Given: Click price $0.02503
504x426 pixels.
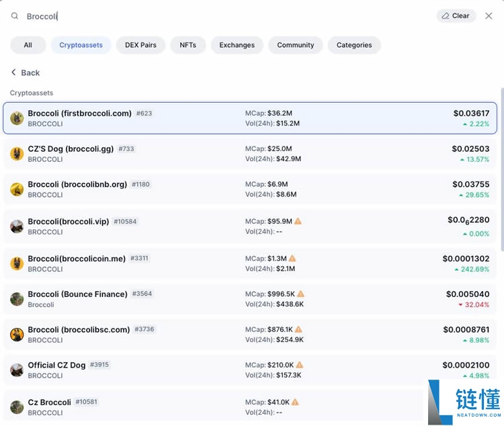Looking at the screenshot, I should 470,148.
